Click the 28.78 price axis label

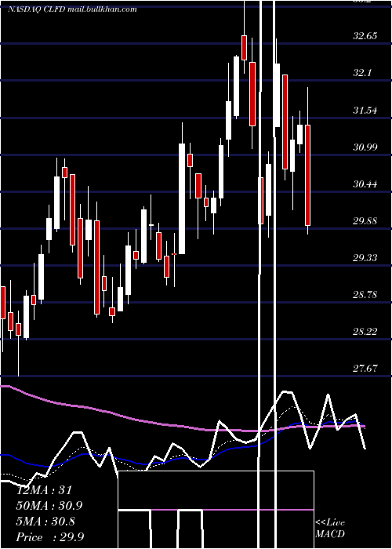365,294
